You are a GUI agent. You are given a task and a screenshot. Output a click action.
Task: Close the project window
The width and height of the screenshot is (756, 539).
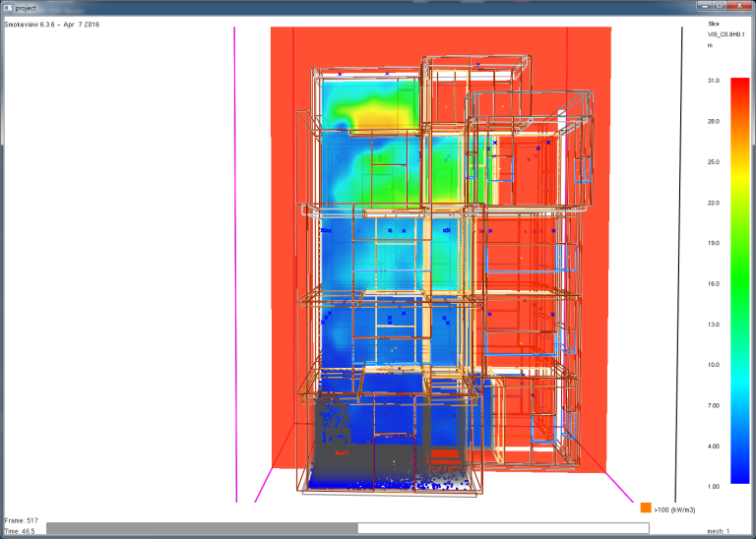click(739, 6)
